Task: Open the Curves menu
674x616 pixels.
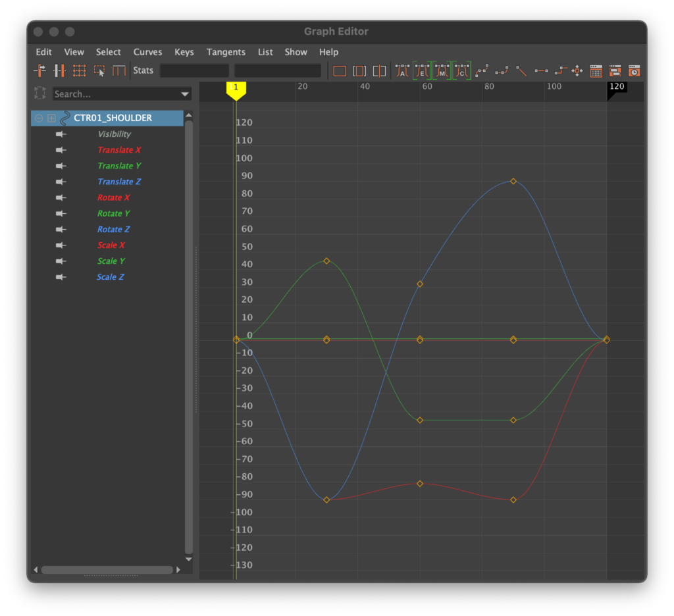Action: (147, 52)
